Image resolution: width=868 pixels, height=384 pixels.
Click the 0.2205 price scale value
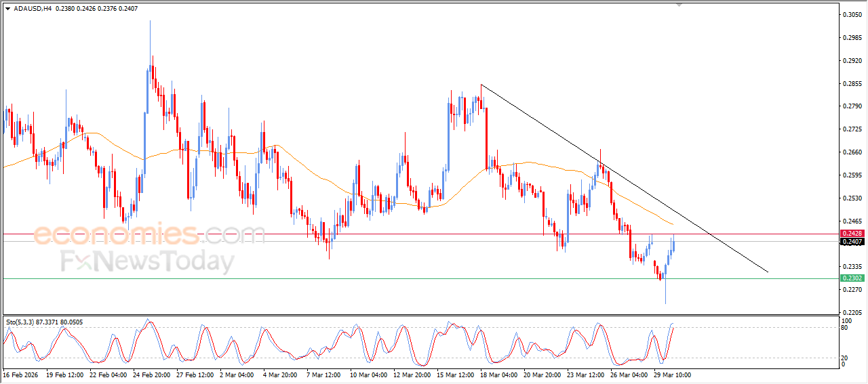850,313
